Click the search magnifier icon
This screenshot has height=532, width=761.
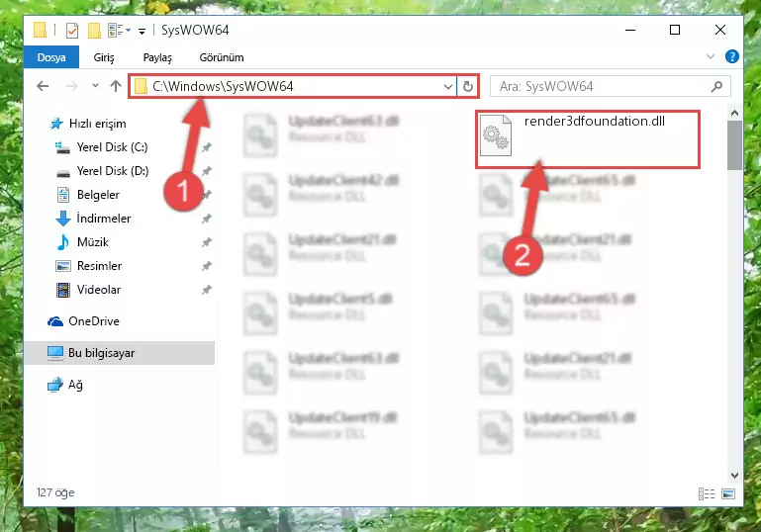pyautogui.click(x=716, y=87)
